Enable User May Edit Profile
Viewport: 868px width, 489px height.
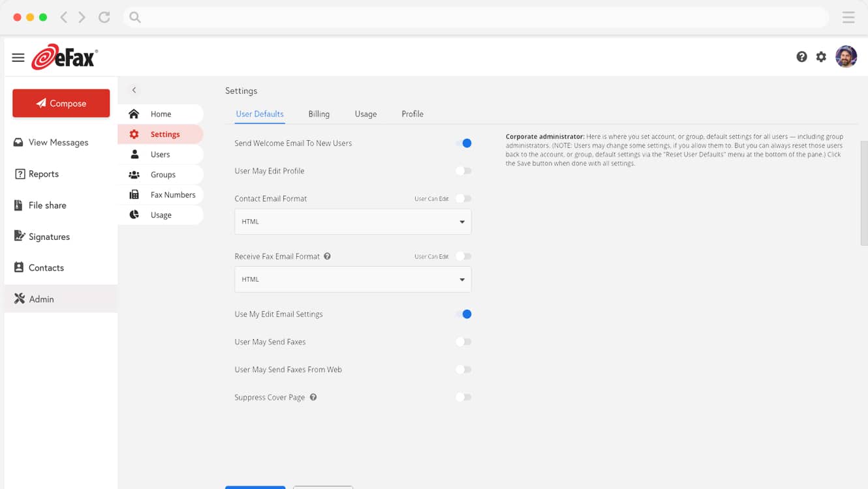[464, 171]
